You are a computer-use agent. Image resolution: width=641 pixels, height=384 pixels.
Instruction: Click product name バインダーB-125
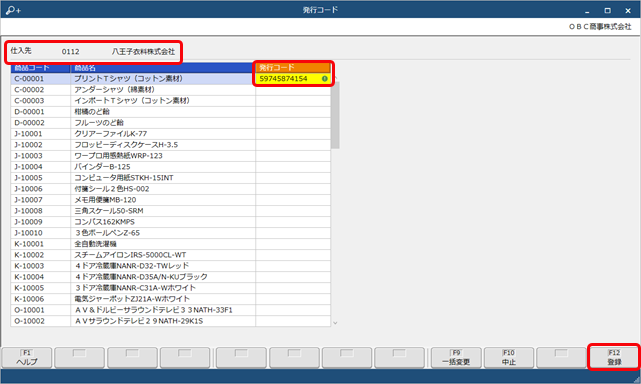(102, 167)
